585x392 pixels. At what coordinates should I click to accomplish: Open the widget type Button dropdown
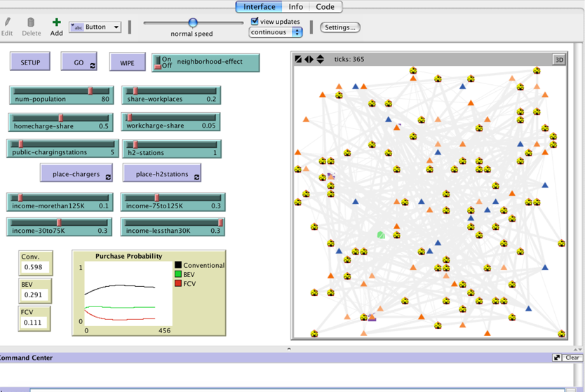point(95,27)
